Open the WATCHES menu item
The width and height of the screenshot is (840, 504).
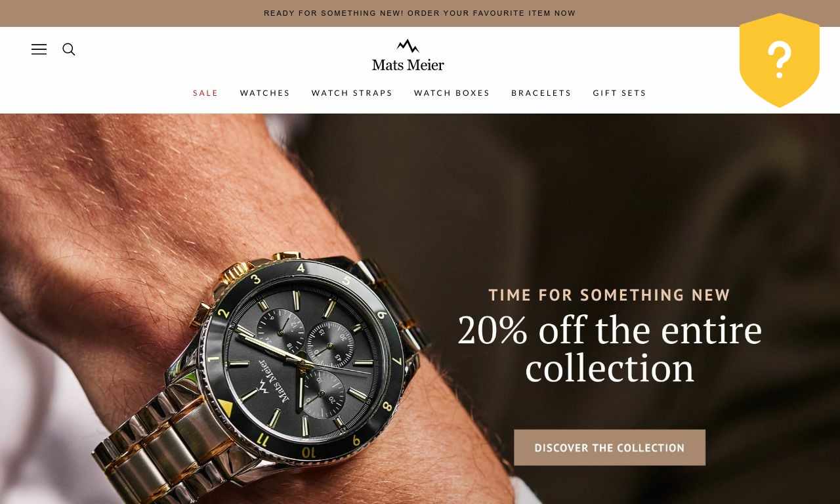(265, 93)
